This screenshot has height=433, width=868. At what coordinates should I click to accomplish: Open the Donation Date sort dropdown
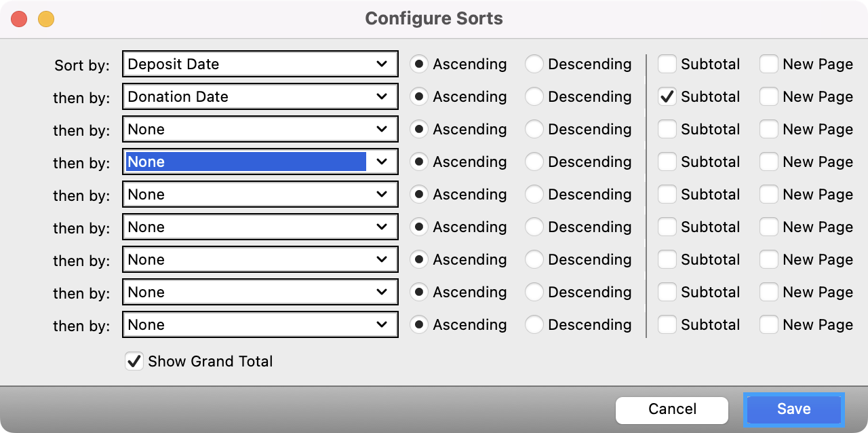point(260,97)
